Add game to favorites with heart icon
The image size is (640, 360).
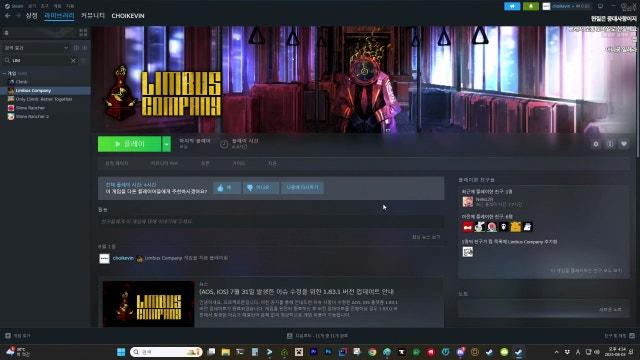(x=624, y=144)
